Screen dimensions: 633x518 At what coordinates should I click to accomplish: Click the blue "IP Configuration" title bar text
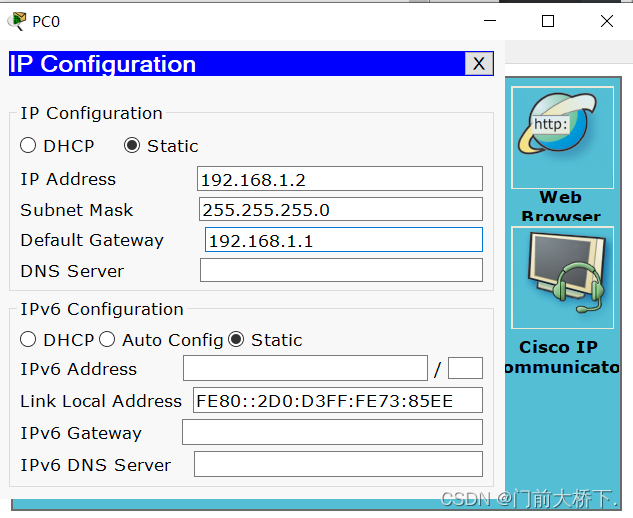point(103,64)
